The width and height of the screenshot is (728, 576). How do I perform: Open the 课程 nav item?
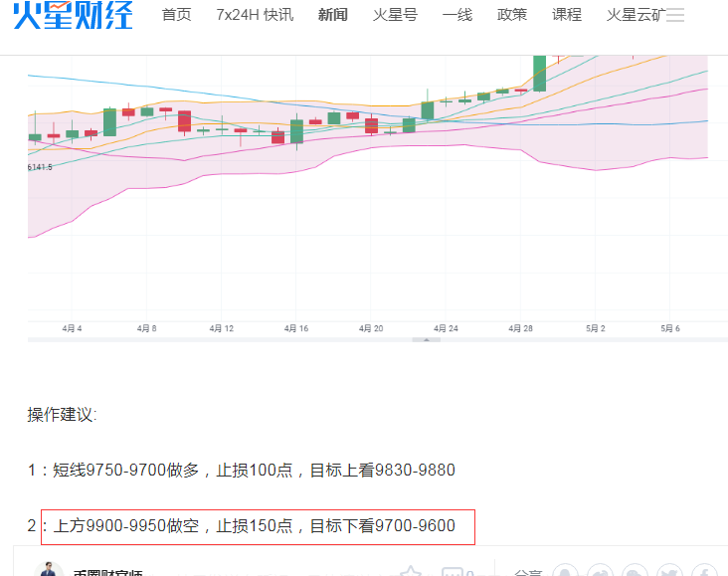tap(567, 15)
